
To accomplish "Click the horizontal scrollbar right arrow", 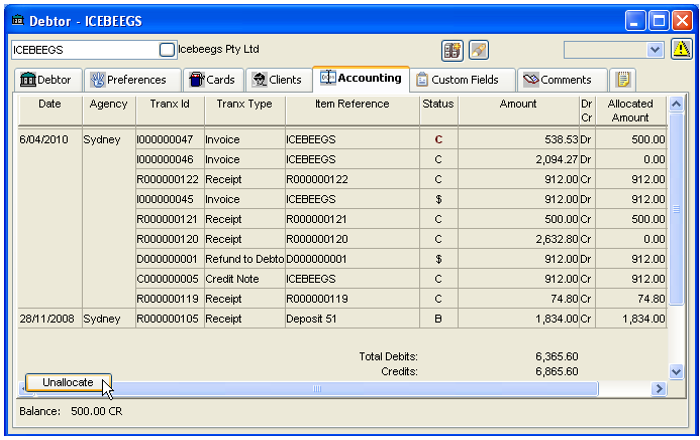I will point(659,389).
